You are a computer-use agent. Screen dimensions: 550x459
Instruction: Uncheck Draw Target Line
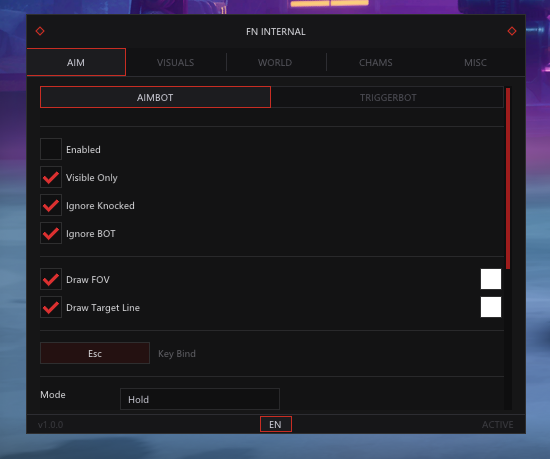[x=51, y=307]
